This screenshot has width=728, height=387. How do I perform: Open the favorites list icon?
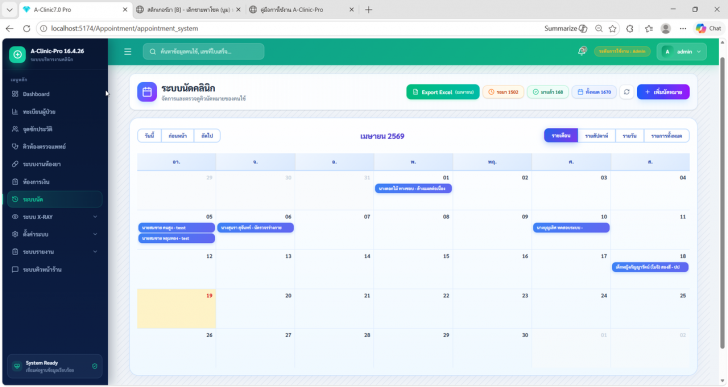pyautogui.click(x=649, y=29)
